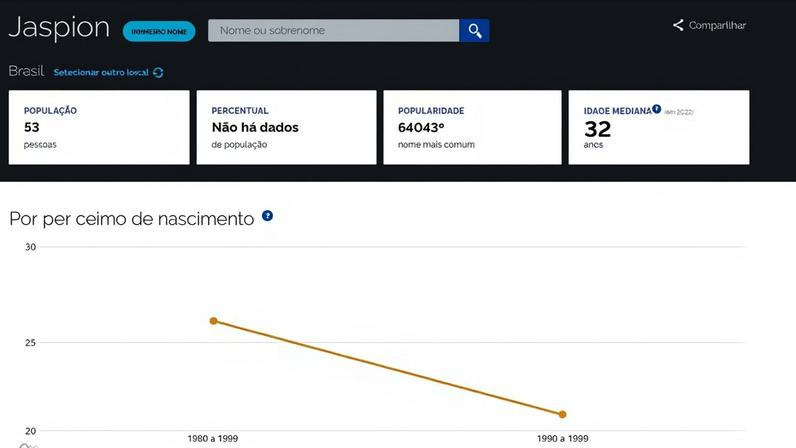Click the Brasil location label
Image resolution: width=796 pixels, height=448 pixels.
pos(26,71)
